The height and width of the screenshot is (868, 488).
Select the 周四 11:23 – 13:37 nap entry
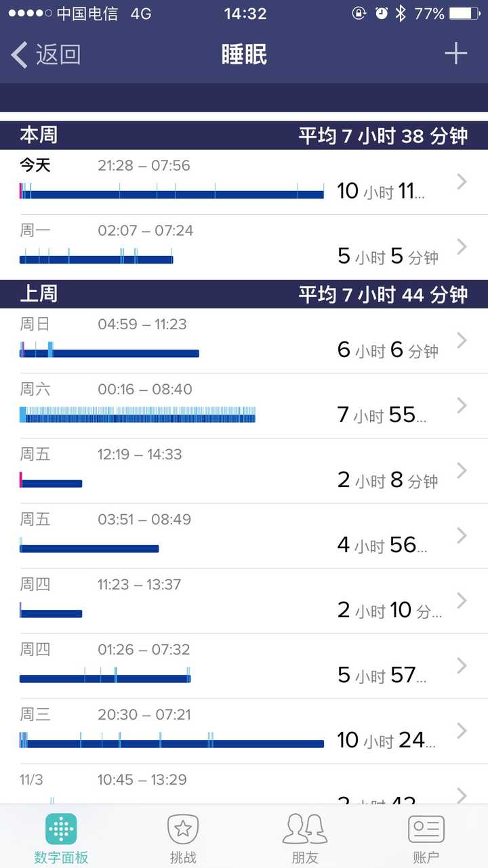click(244, 601)
